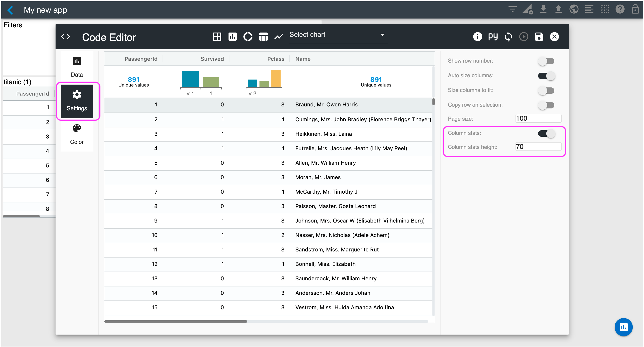The height and width of the screenshot is (347, 644).
Task: Click the blue floating chart button
Action: click(623, 327)
